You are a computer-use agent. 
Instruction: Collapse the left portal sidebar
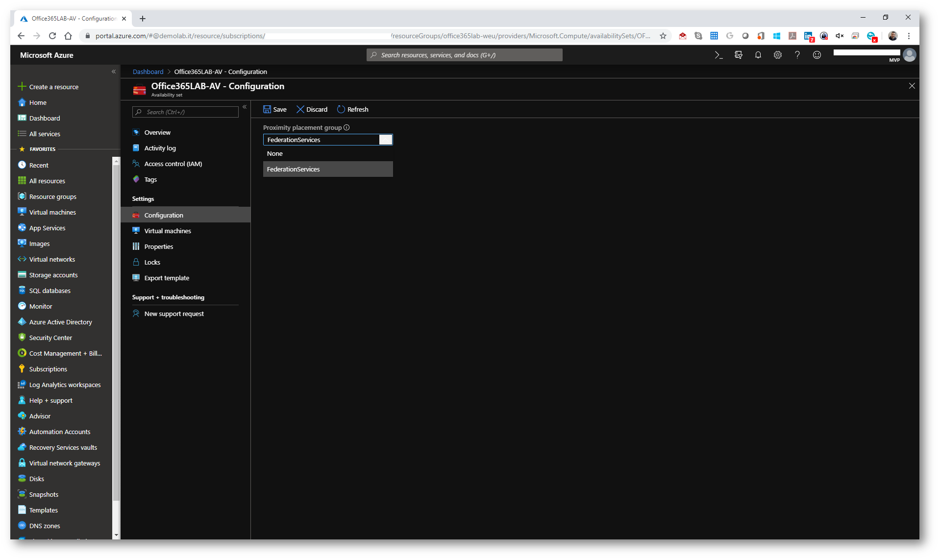113,72
